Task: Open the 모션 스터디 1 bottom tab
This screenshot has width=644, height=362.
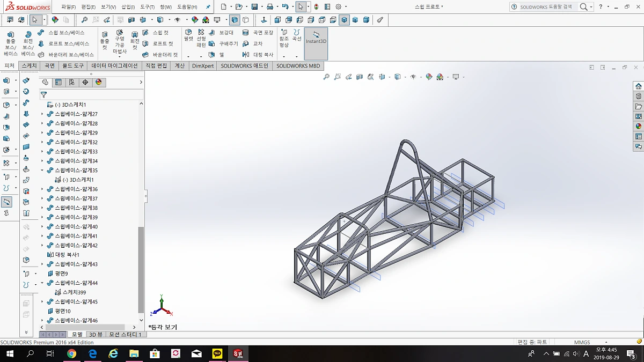Action: [125, 335]
